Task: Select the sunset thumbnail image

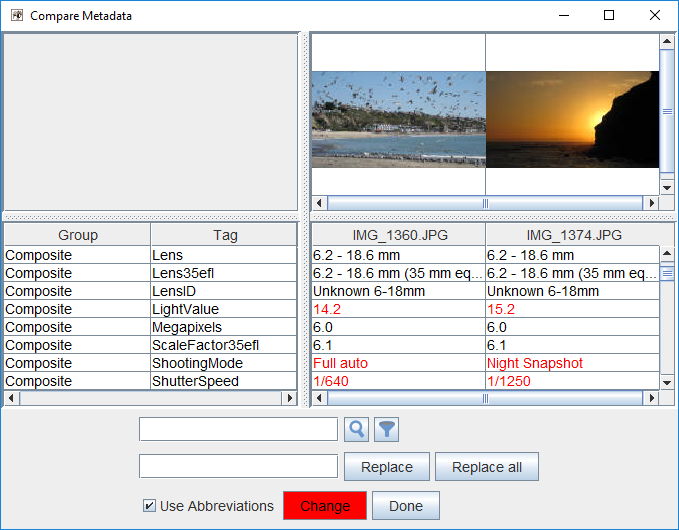Action: [x=572, y=120]
